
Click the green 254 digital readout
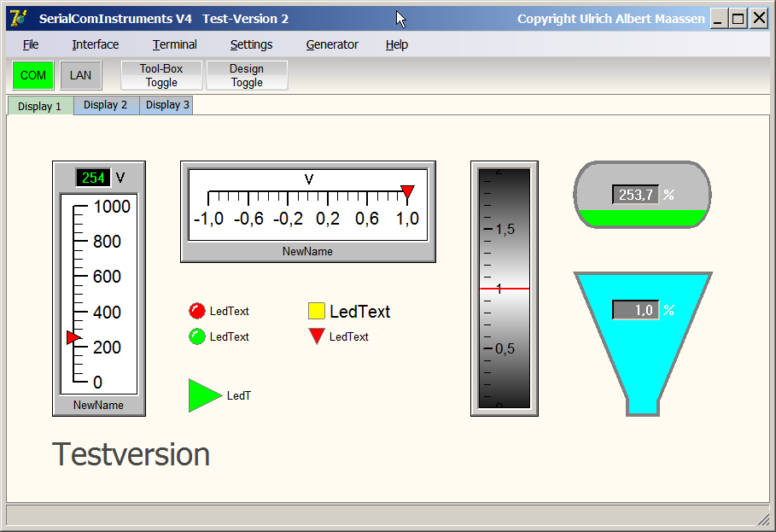pos(94,178)
